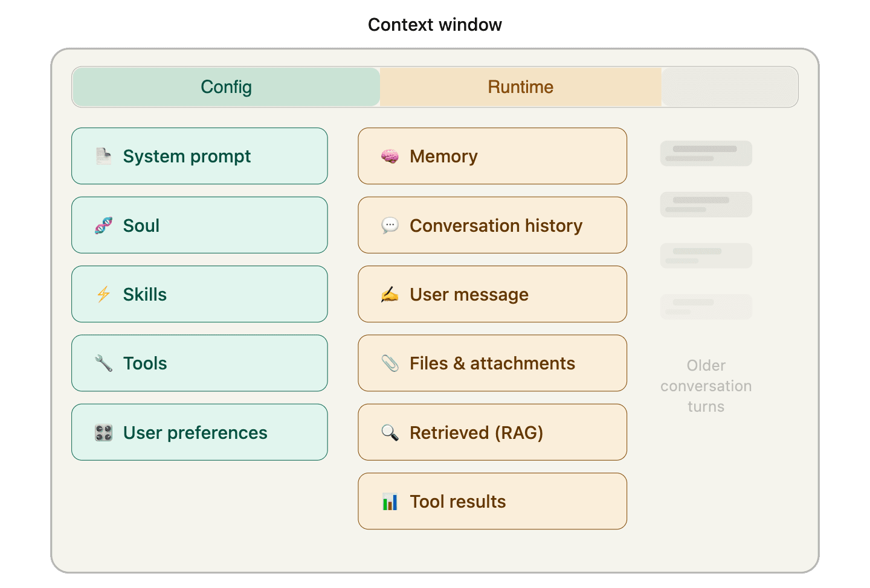This screenshot has height=588, width=870.
Task: Open the System prompt card
Action: 199,156
